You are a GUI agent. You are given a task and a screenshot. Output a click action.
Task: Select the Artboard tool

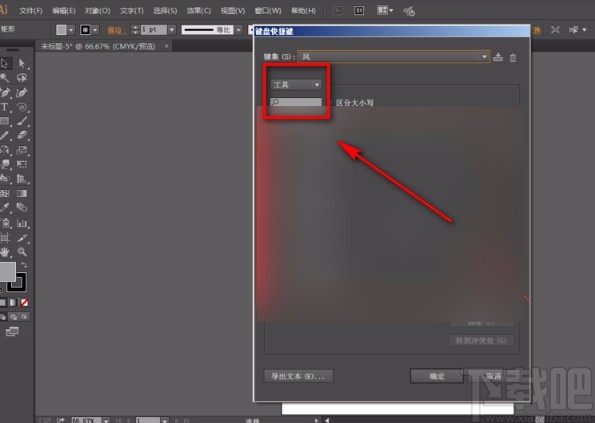point(5,238)
